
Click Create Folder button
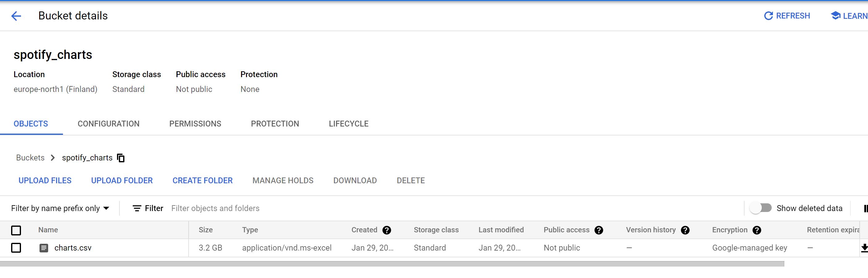pyautogui.click(x=202, y=180)
